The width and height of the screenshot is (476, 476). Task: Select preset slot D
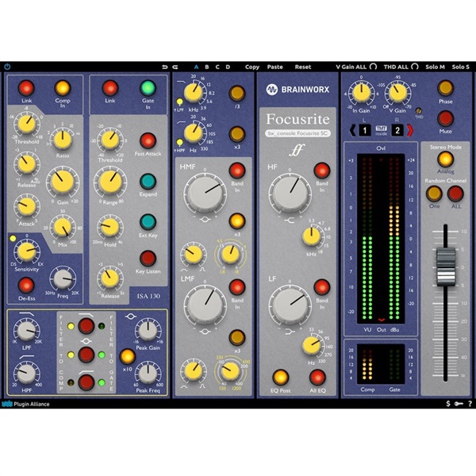point(228,67)
